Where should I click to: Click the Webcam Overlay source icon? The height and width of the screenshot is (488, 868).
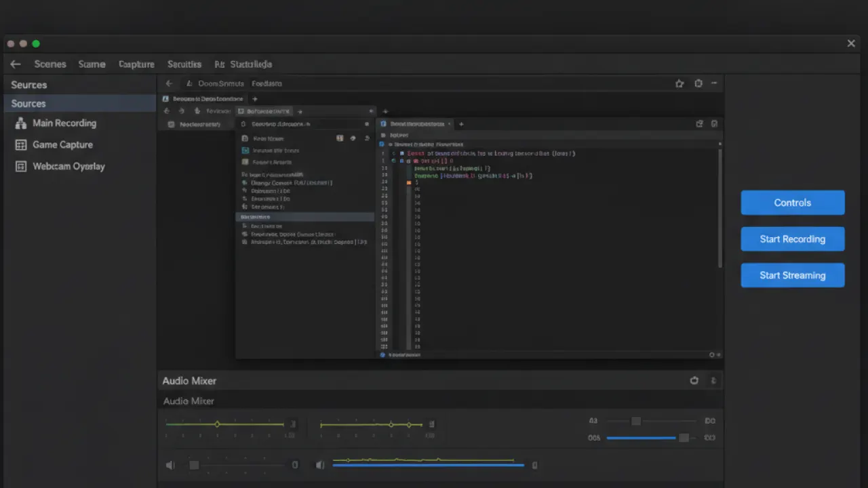(20, 167)
